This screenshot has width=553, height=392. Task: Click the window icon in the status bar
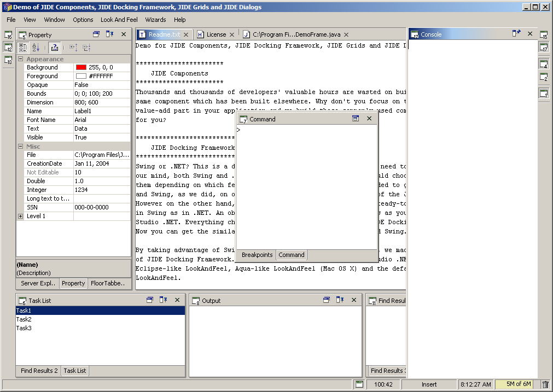pyautogui.click(x=359, y=384)
